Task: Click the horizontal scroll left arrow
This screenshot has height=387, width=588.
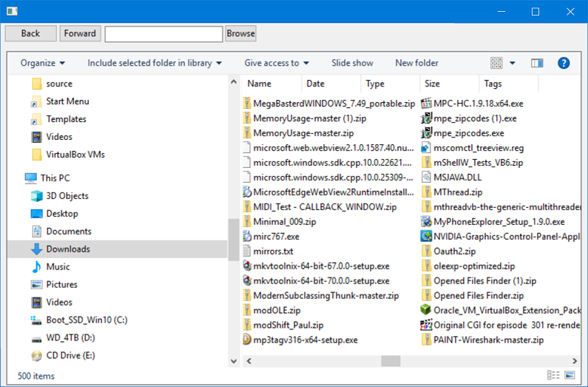Action: (249, 361)
